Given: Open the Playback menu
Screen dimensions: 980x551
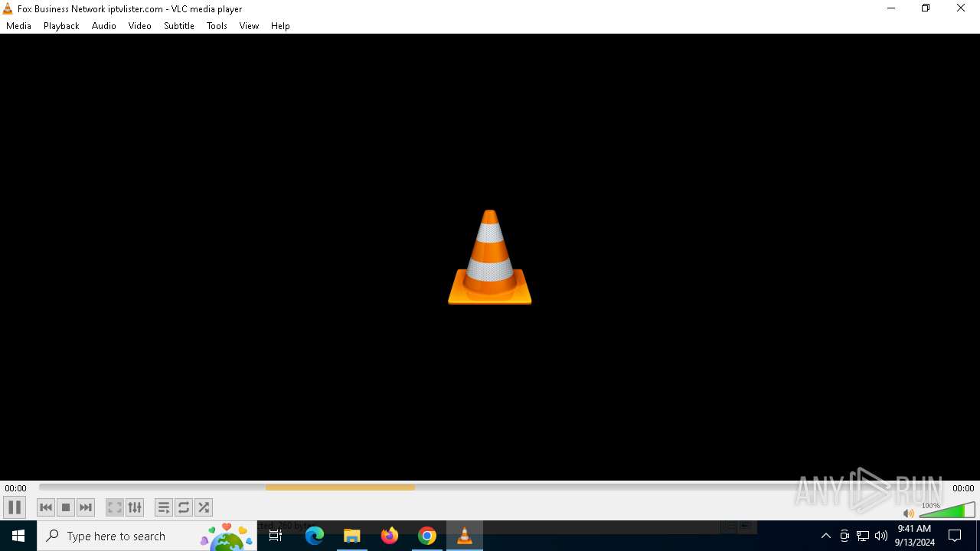Looking at the screenshot, I should point(61,26).
